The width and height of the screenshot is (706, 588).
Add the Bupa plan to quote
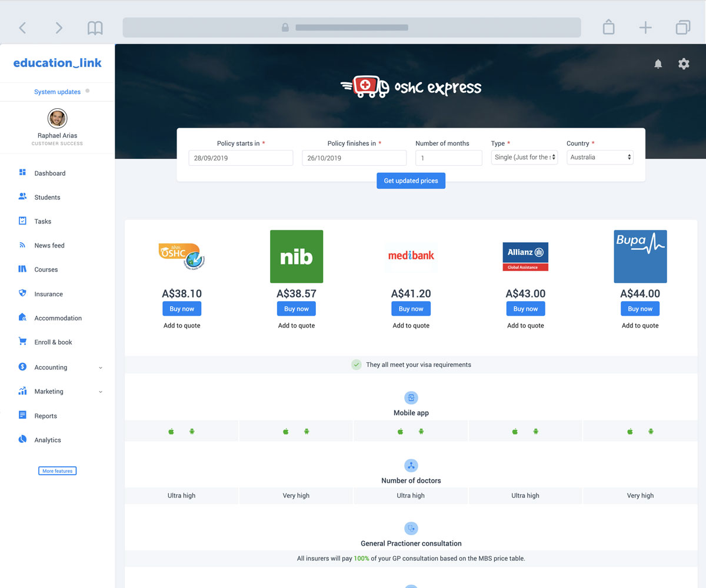(x=640, y=326)
